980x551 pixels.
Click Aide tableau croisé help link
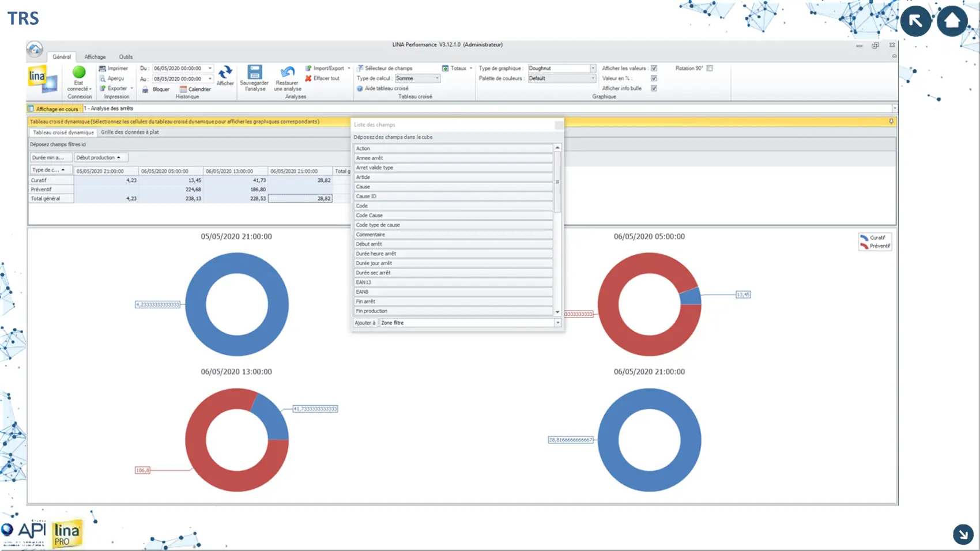[x=386, y=89]
